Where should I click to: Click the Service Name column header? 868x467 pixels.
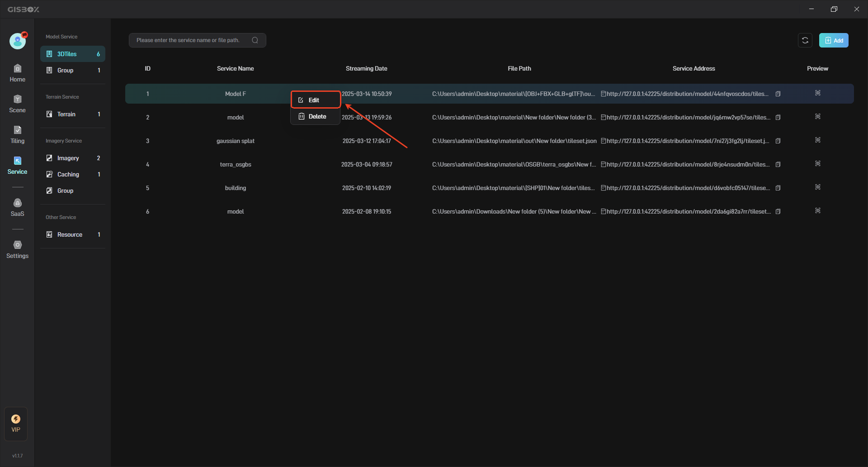coord(236,68)
